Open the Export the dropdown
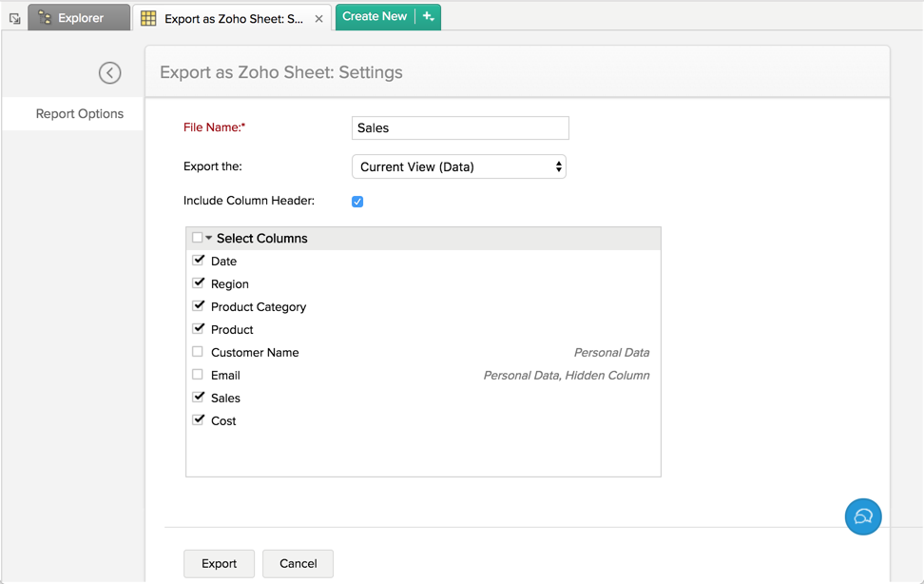The image size is (924, 584). [x=459, y=166]
